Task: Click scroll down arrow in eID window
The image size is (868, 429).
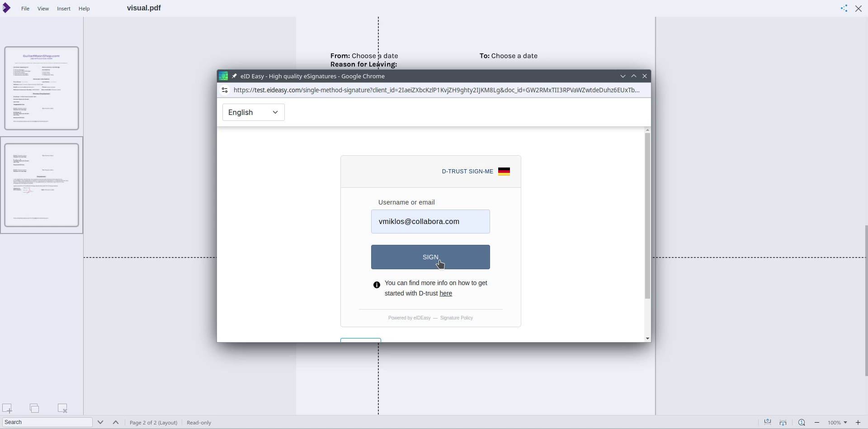Action: pyautogui.click(x=647, y=338)
